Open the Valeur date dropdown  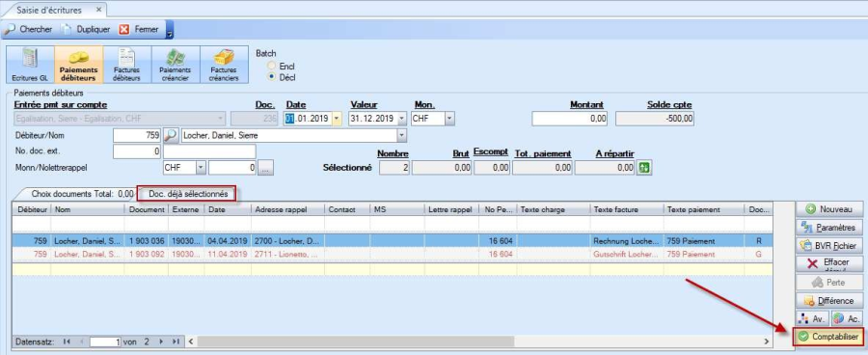(401, 119)
